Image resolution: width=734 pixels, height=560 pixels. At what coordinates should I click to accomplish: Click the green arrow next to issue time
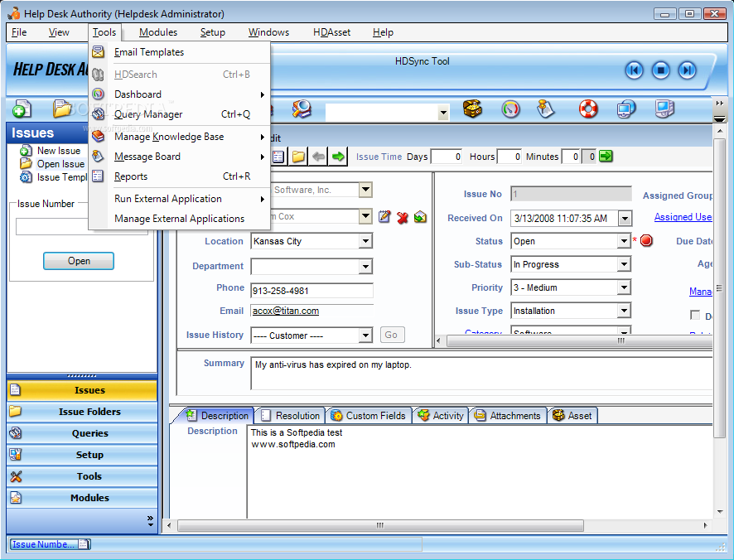click(606, 156)
